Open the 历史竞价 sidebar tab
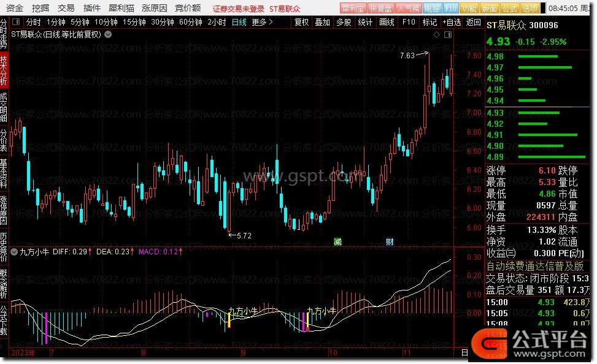This screenshot has height=364, width=597. 4,246
